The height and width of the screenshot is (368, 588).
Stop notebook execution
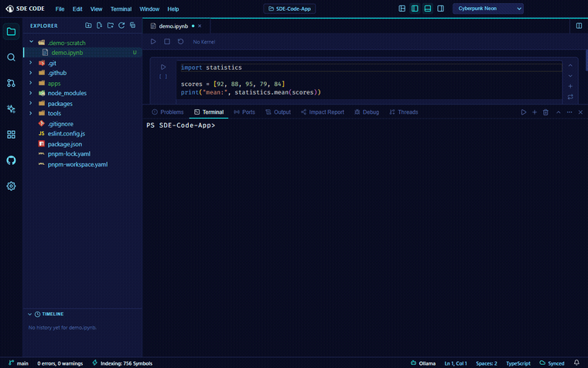point(167,41)
